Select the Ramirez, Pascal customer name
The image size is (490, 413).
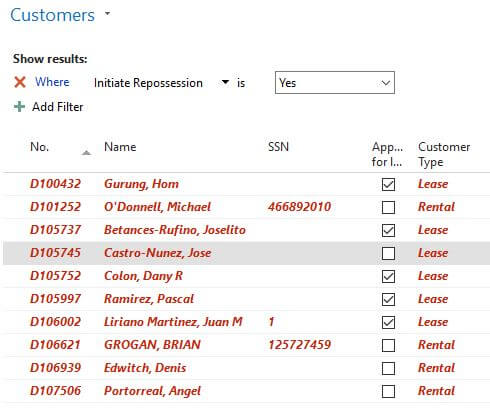click(x=149, y=299)
